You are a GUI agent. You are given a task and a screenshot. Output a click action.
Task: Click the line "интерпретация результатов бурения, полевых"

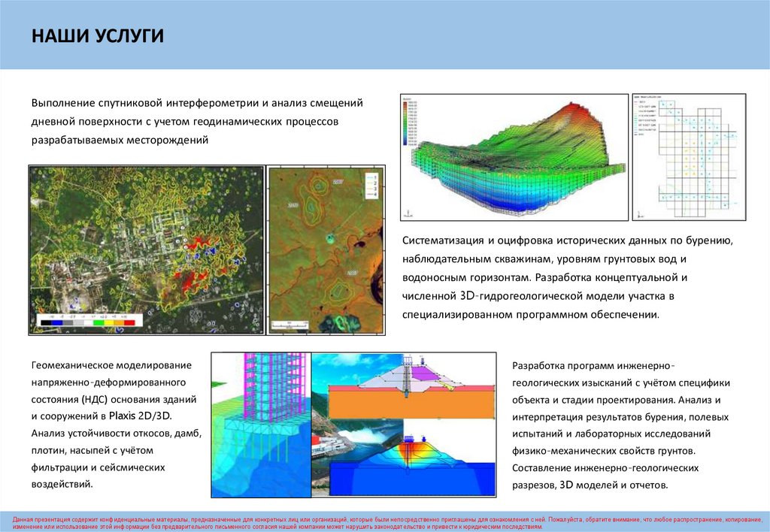tap(620, 417)
